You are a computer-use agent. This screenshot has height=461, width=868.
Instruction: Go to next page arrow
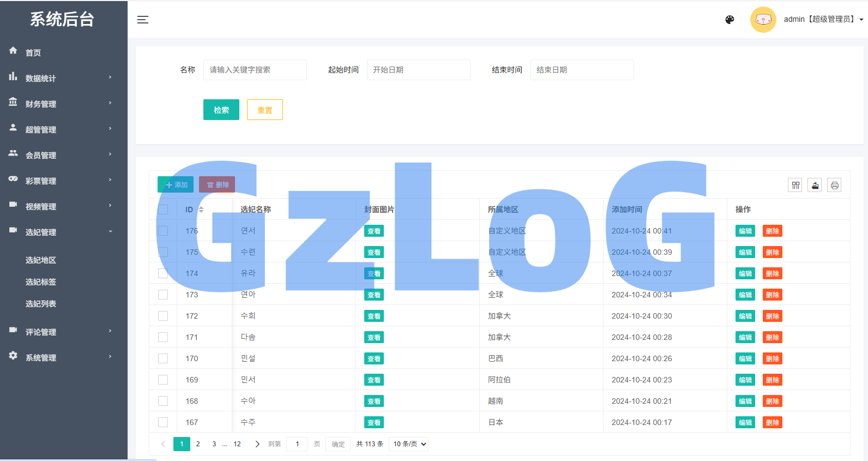pyautogui.click(x=257, y=444)
